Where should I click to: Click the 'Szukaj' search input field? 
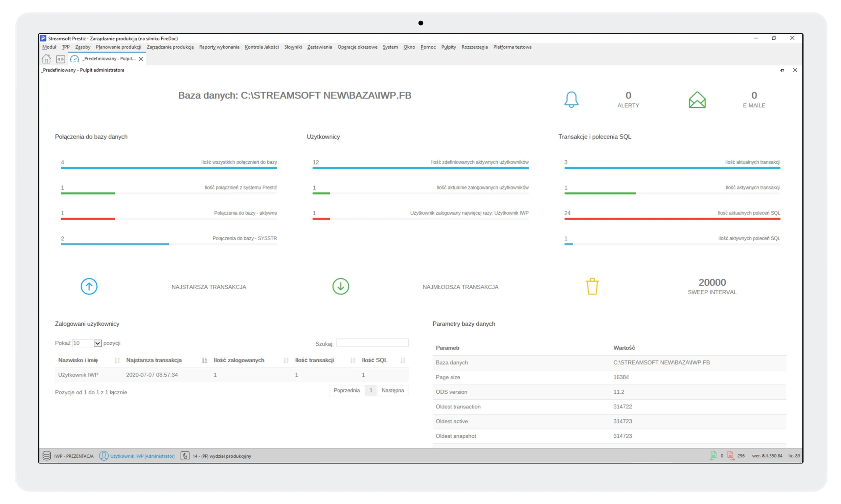[x=373, y=343]
